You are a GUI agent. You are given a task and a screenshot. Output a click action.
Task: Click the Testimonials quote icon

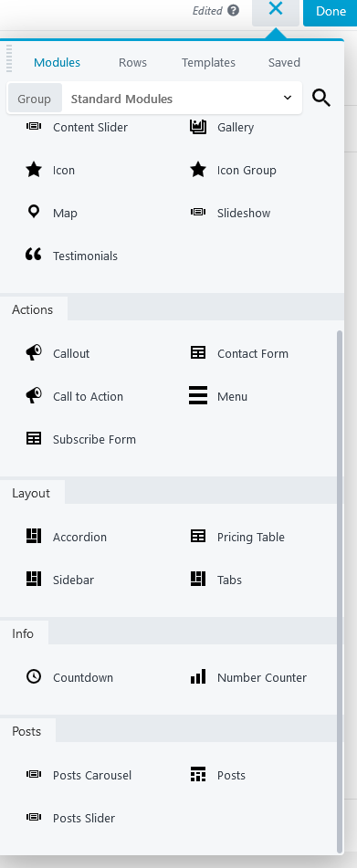pos(33,254)
